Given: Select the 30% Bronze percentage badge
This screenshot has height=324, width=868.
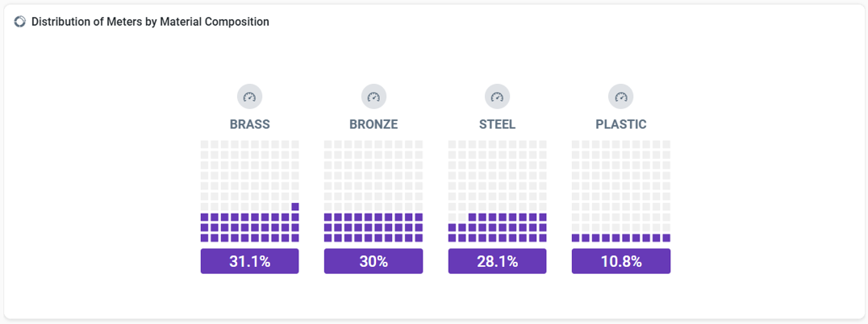Looking at the screenshot, I should (x=373, y=261).
